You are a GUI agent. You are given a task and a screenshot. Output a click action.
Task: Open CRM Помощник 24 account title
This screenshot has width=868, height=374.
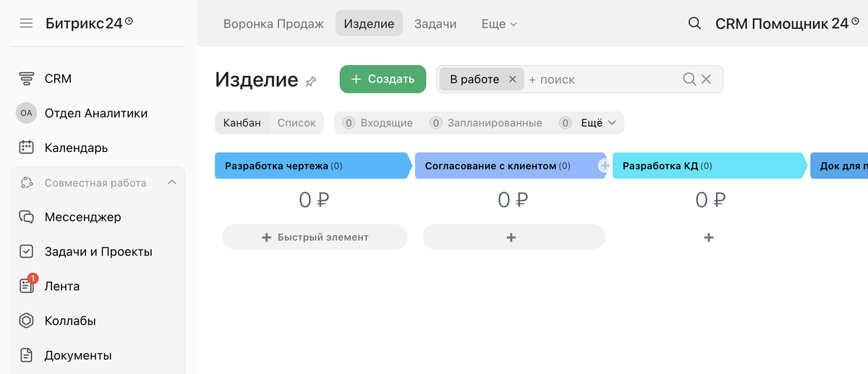786,23
